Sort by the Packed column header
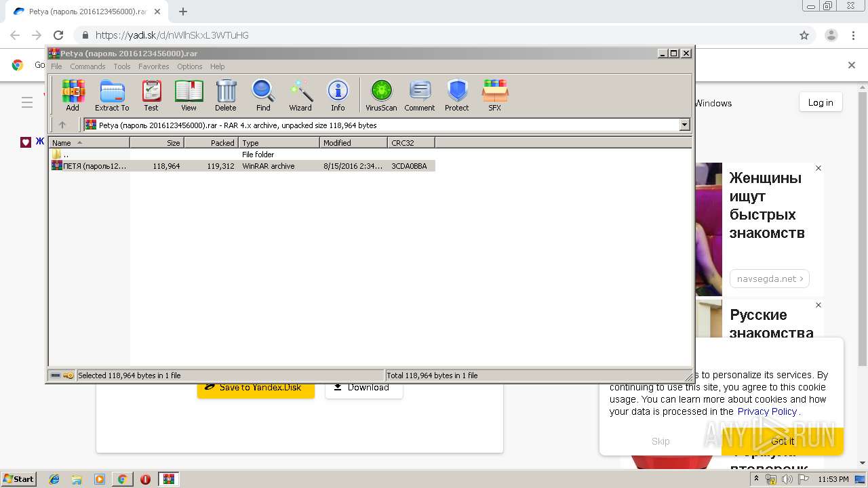Viewport: 868px width, 488px height. (211, 142)
